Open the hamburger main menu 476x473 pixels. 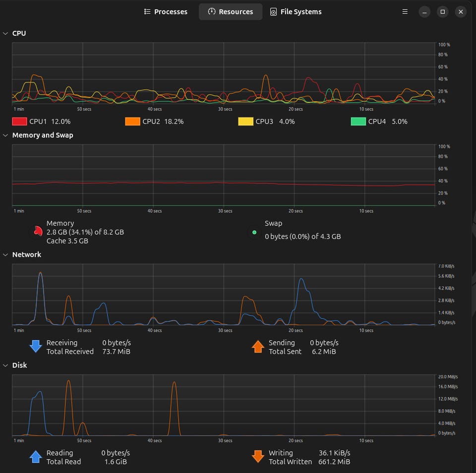(405, 11)
